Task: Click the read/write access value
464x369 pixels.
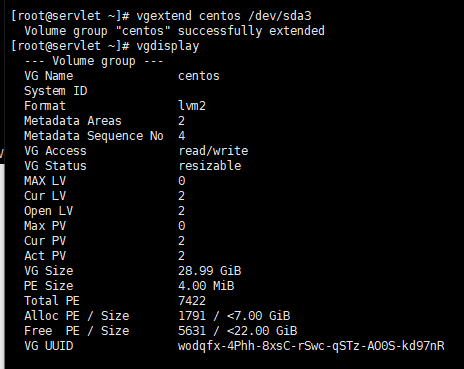Action: pyautogui.click(x=213, y=151)
